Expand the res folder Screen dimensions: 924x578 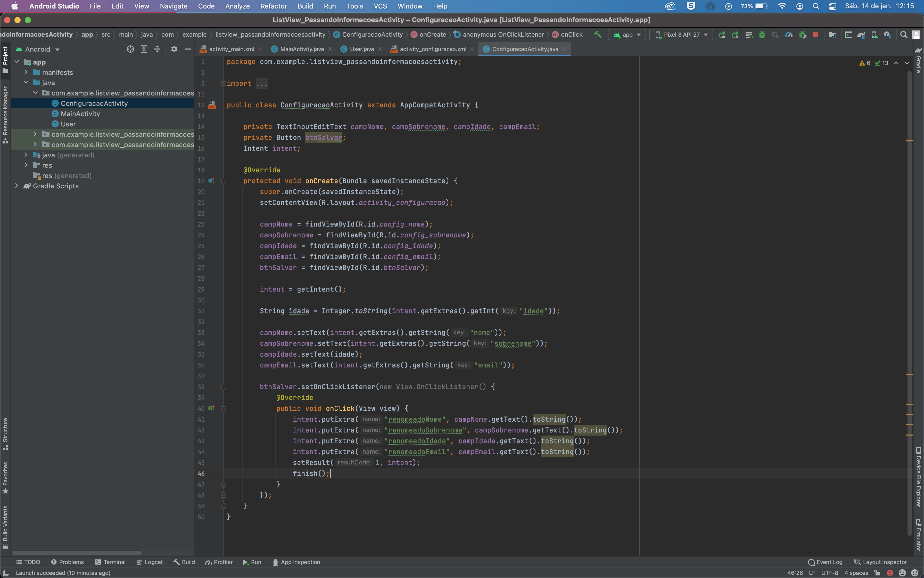[26, 165]
